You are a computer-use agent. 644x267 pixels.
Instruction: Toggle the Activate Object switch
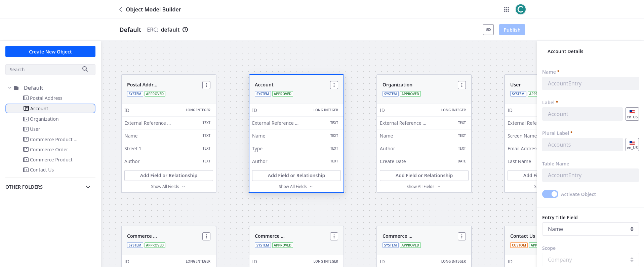click(x=550, y=194)
